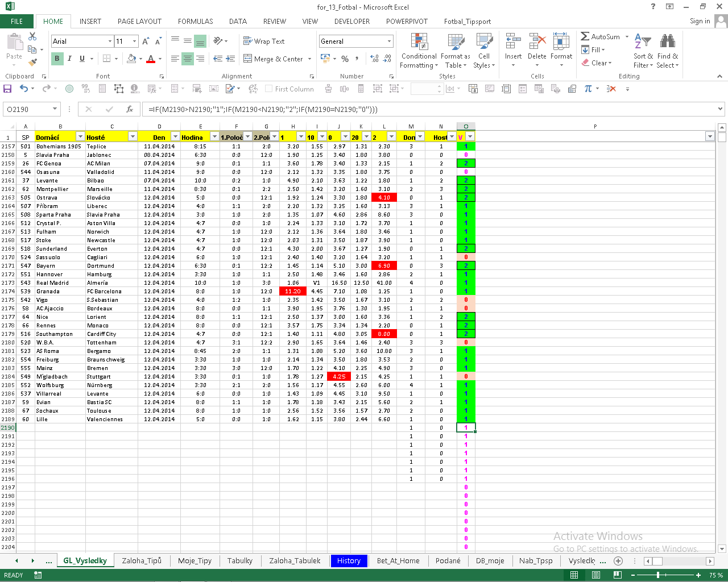The width and height of the screenshot is (728, 582).
Task: Expand the Number Format General dropdown
Action: click(390, 41)
